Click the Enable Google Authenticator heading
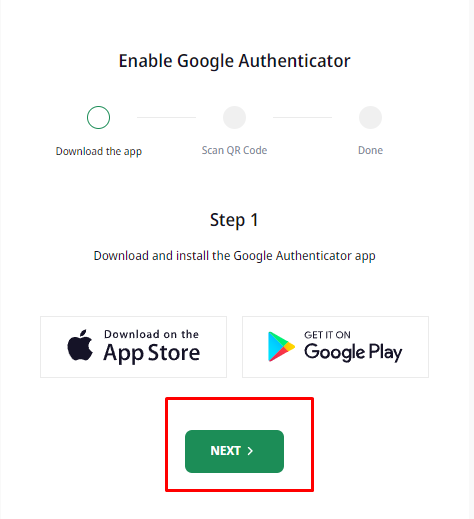 coord(234,61)
